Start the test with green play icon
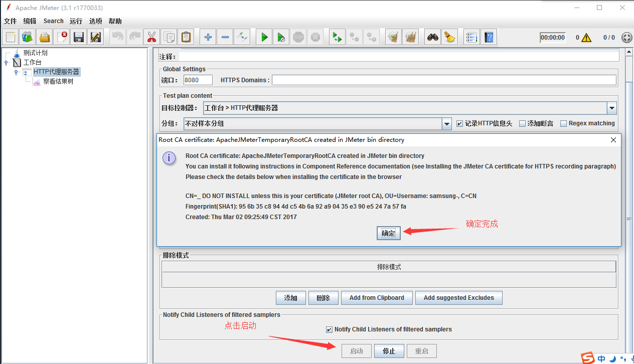Viewport: 634px width, 364px height. point(264,37)
